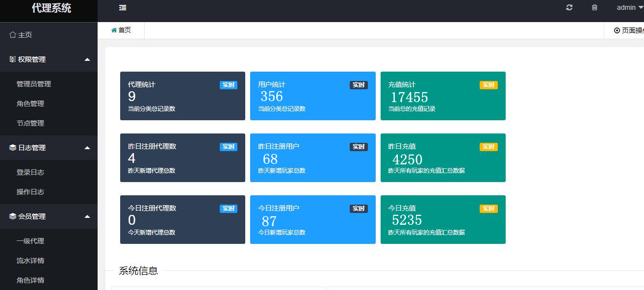The width and height of the screenshot is (644, 290).
Task: Click 实时 badge on 昨日注册用户 card
Action: tap(359, 147)
